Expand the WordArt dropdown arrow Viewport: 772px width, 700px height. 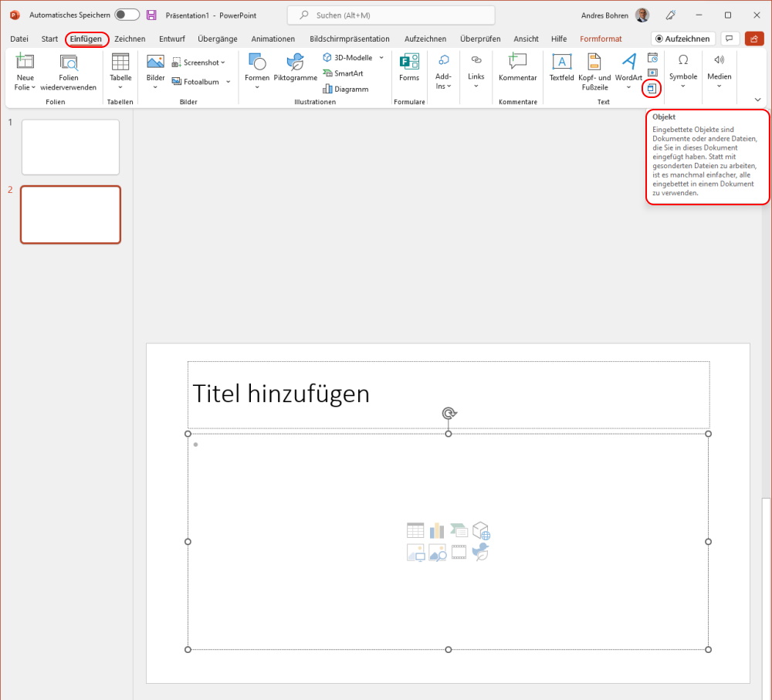click(x=628, y=88)
